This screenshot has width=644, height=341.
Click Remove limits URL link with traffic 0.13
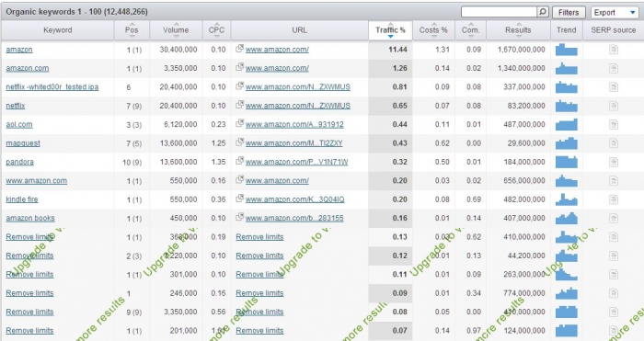point(259,237)
